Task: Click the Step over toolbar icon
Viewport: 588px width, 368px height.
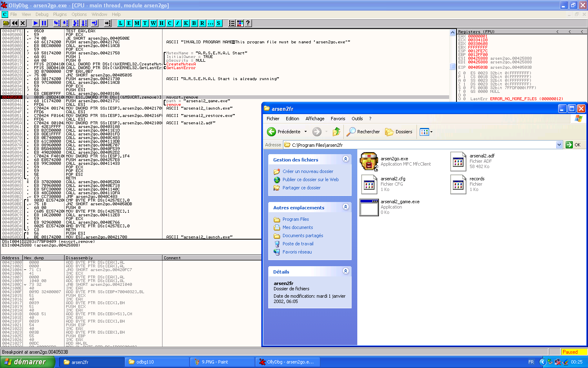Action: pyautogui.click(x=65, y=23)
